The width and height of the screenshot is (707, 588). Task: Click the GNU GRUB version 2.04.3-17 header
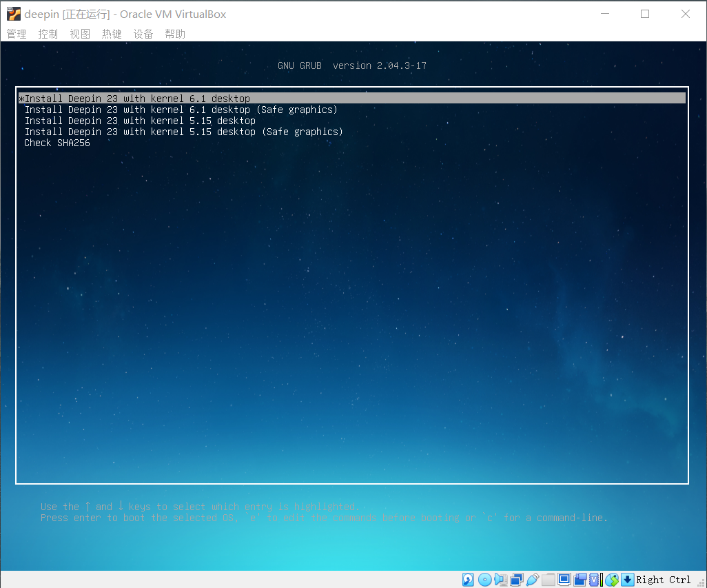pyautogui.click(x=352, y=66)
